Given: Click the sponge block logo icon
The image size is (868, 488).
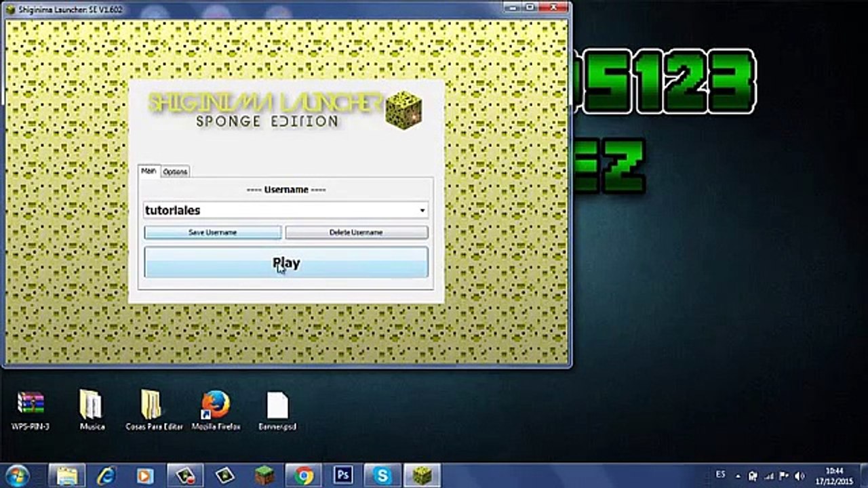Looking at the screenshot, I should 403,110.
